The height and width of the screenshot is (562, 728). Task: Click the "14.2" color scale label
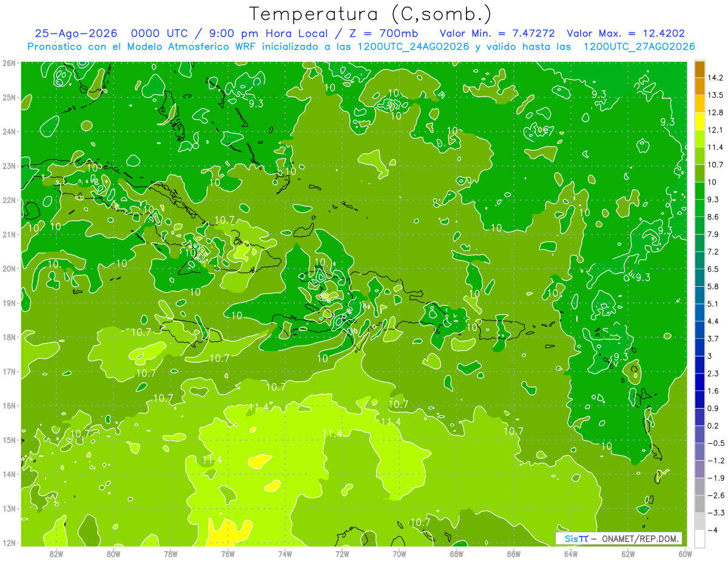coord(715,78)
